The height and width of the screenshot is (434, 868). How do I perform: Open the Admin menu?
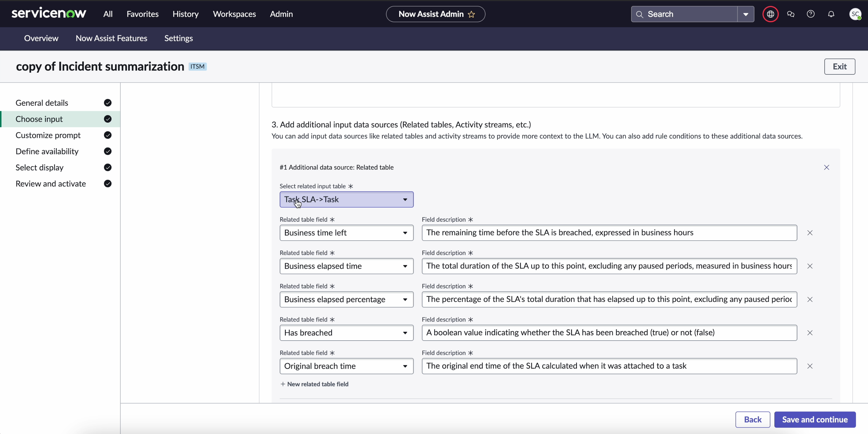(x=281, y=14)
